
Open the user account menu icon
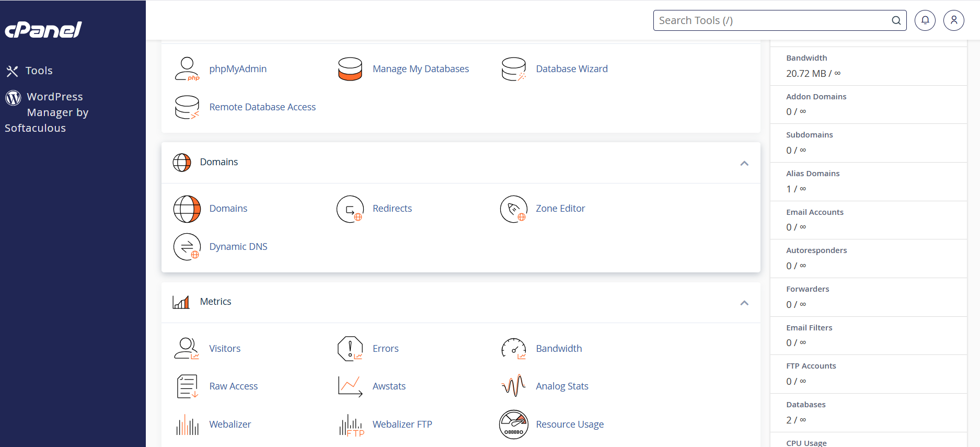[954, 20]
